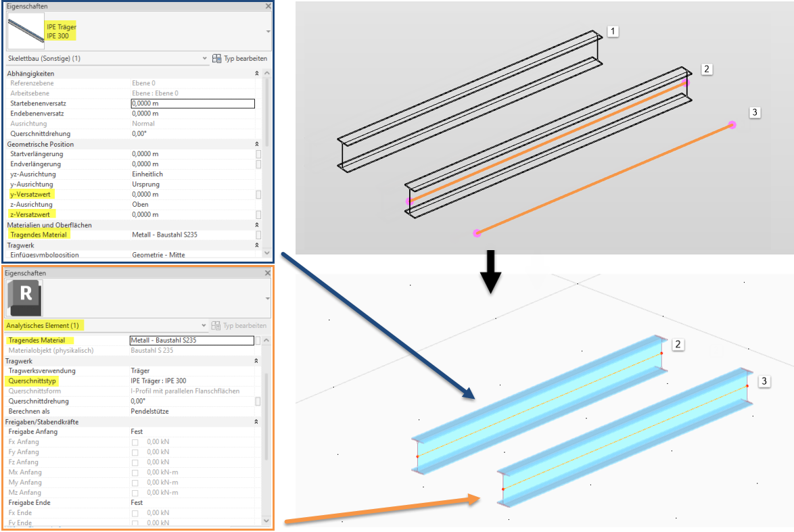
Task: Click Typ bearbeiten button in upper panel
Action: pos(239,58)
